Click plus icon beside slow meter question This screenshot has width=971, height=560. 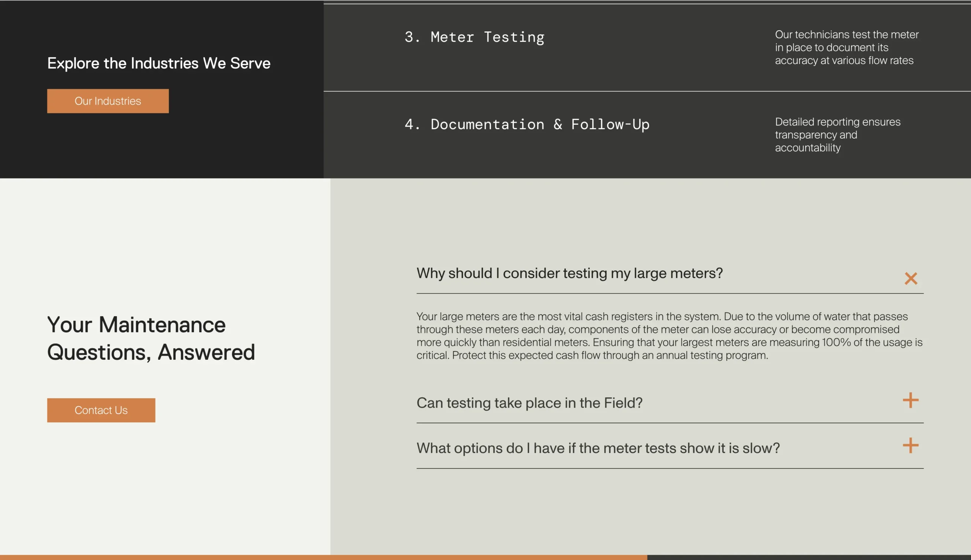tap(911, 445)
